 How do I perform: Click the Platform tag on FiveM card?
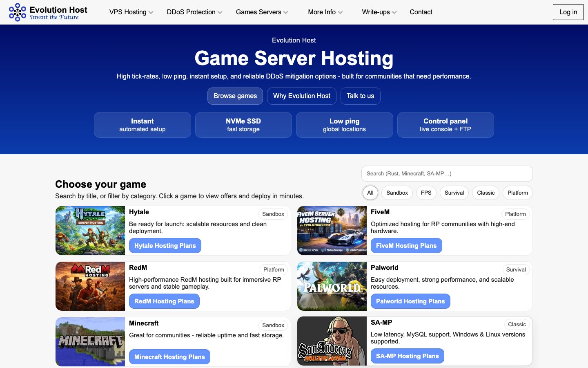515,214
